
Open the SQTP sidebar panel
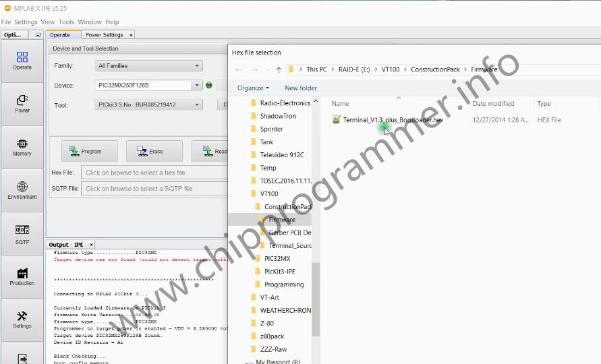tap(22, 234)
